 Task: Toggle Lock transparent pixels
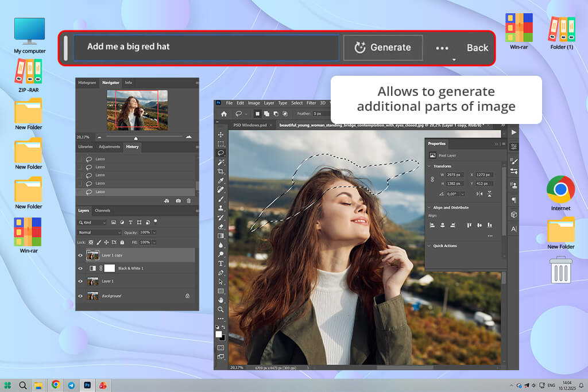(91, 242)
